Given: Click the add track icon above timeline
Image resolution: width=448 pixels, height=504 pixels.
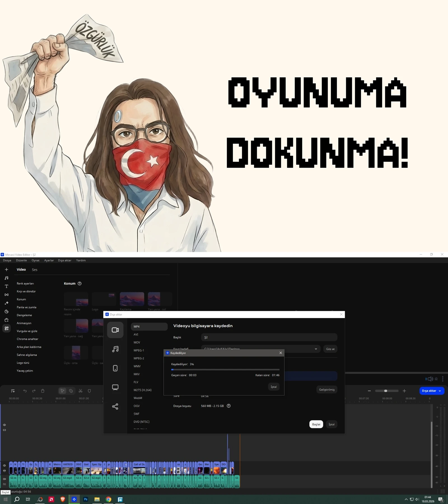Looking at the screenshot, I should tap(13, 391).
